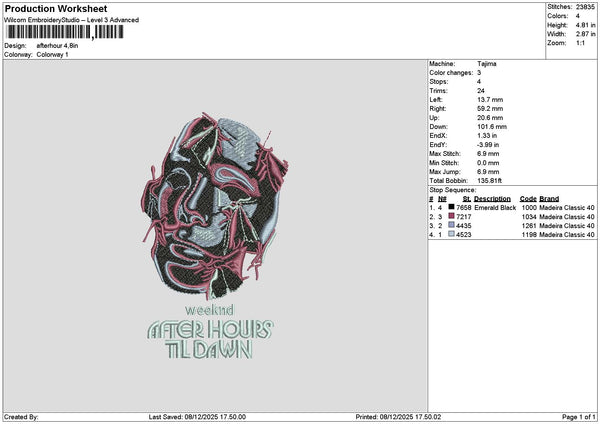Click the EndX value 1.33 in
This screenshot has height=424, width=600.
pos(487,136)
